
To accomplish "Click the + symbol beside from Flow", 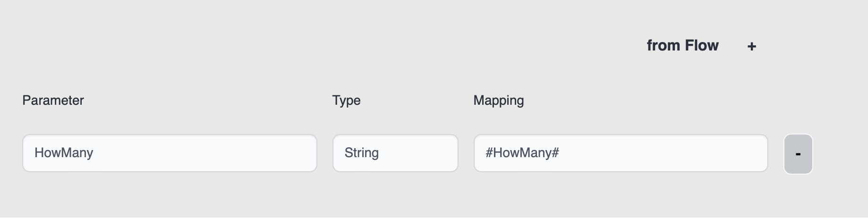I will pyautogui.click(x=751, y=46).
